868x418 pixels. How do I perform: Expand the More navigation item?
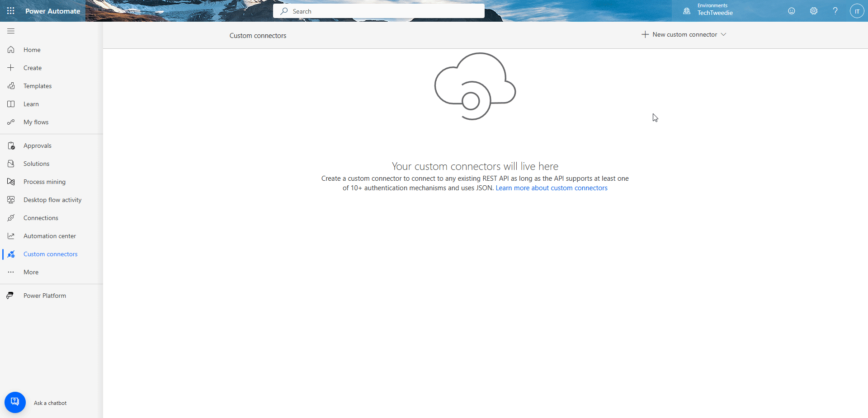point(30,272)
